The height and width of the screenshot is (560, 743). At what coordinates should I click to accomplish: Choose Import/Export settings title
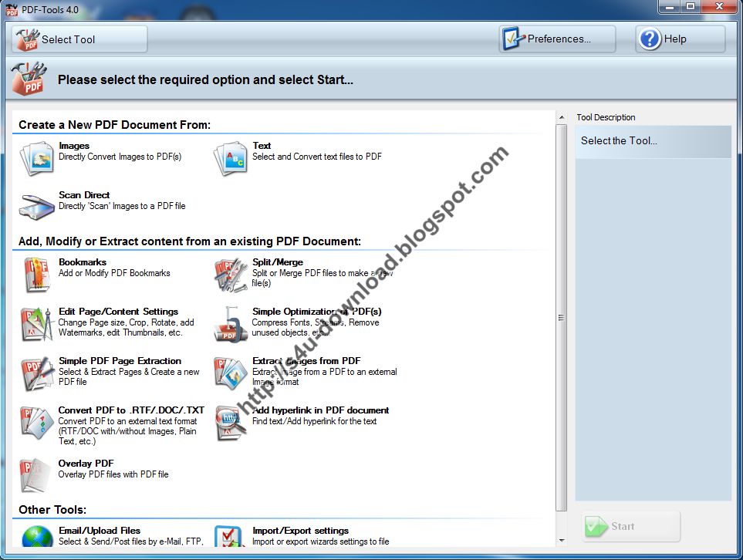tap(300, 530)
